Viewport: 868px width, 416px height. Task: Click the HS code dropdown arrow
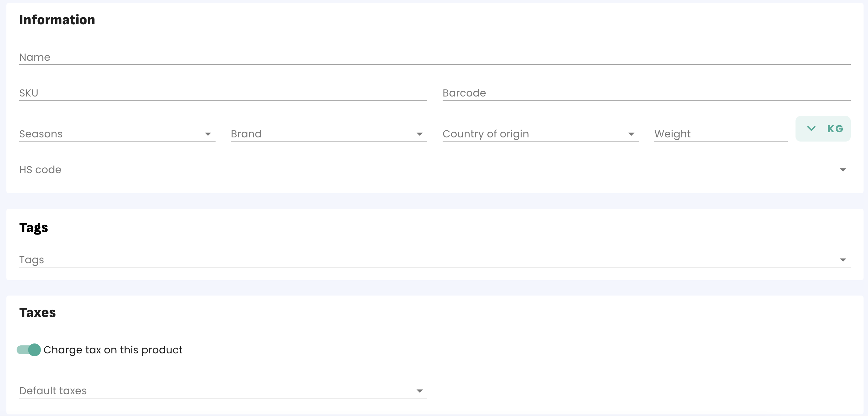click(843, 170)
